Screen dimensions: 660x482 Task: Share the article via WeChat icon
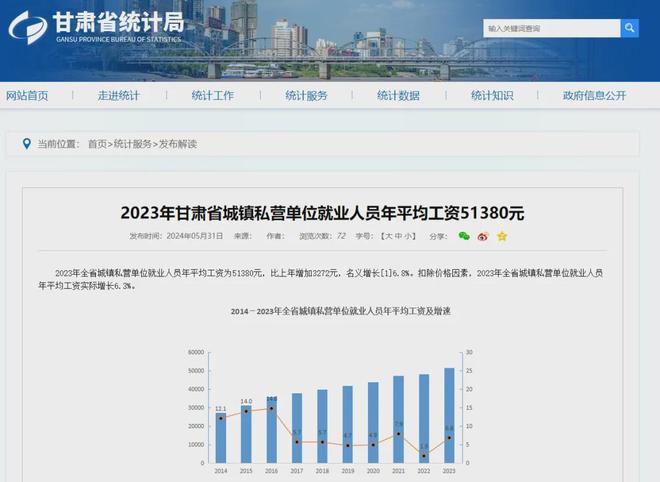pyautogui.click(x=464, y=236)
